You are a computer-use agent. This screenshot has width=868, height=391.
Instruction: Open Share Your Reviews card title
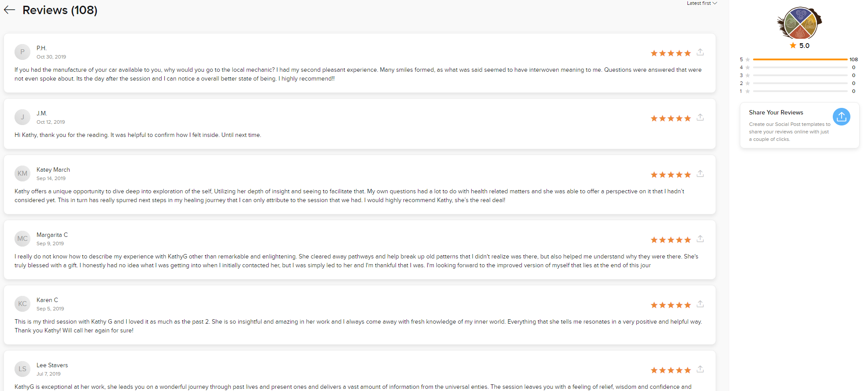click(x=776, y=112)
